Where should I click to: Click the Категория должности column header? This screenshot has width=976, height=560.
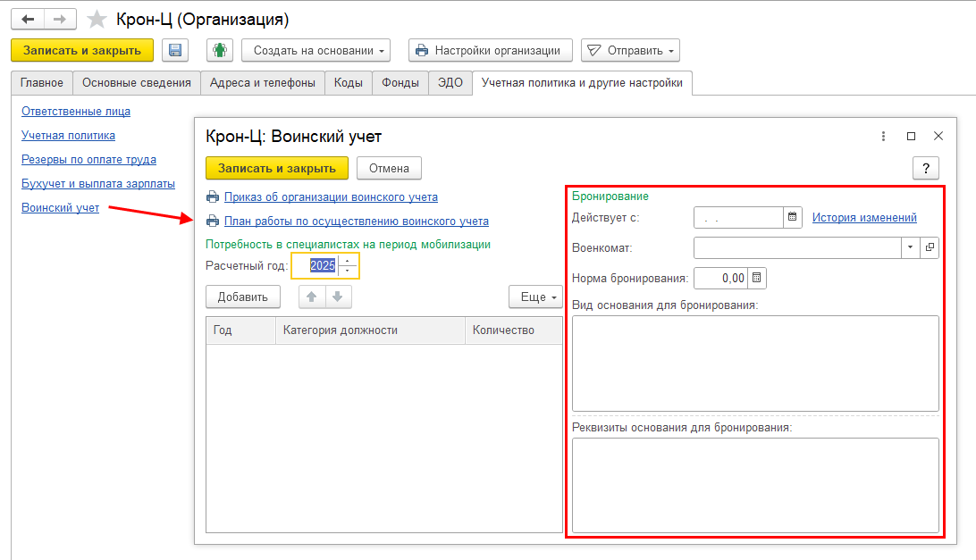[x=370, y=330]
